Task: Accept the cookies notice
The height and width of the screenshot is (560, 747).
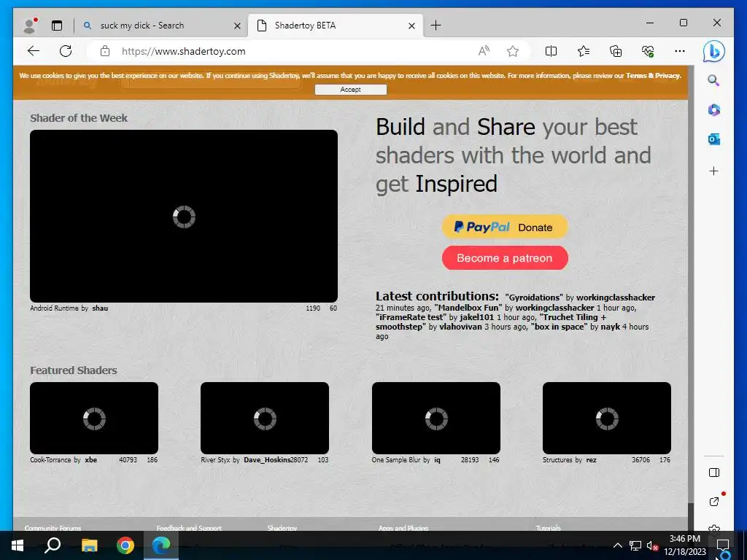Action: click(x=351, y=90)
